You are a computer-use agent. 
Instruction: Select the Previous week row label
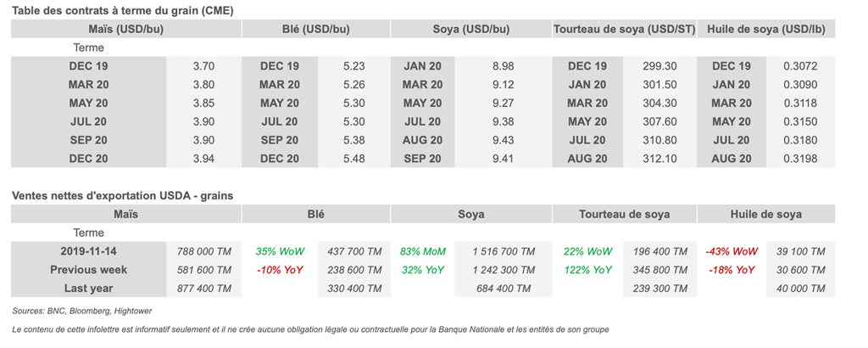[88, 270]
